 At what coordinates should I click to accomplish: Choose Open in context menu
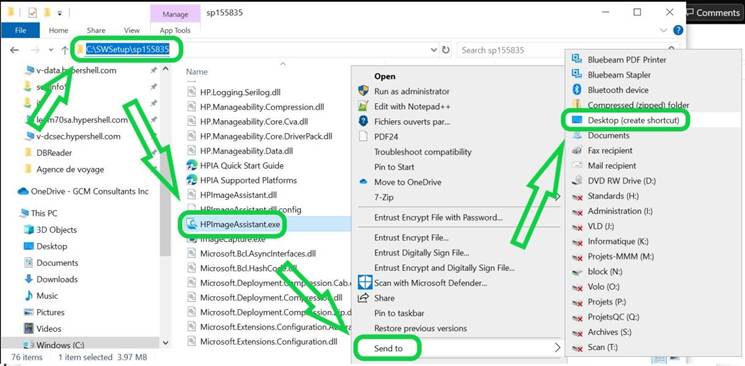(384, 76)
